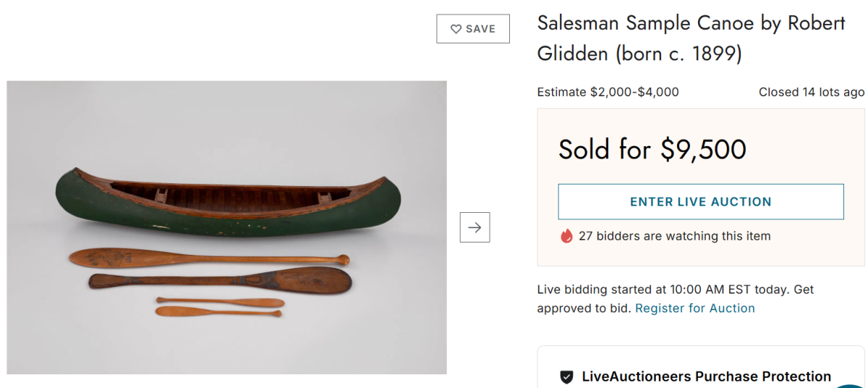Click the 27 bidders are watching text
Viewport: 868px width, 388px height.
coord(674,236)
